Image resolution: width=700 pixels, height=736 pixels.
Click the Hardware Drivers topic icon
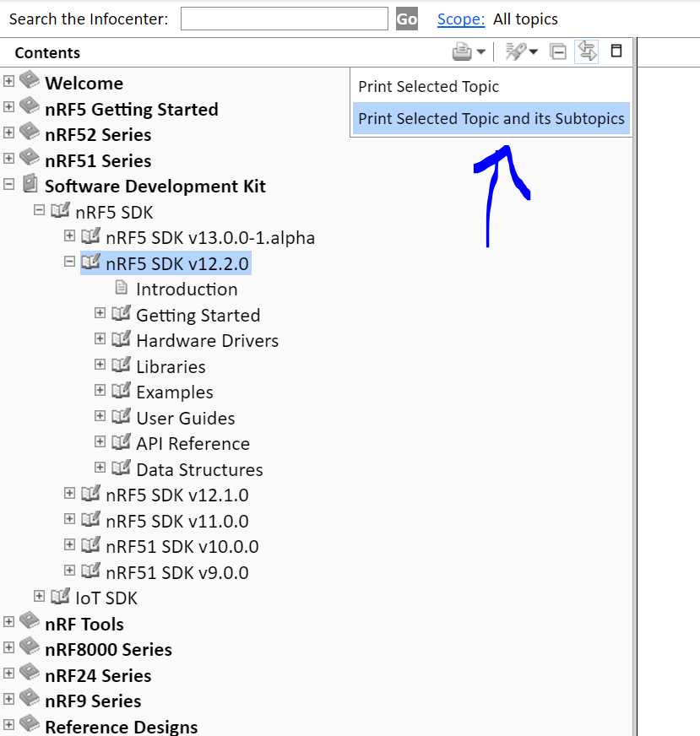[x=121, y=339]
